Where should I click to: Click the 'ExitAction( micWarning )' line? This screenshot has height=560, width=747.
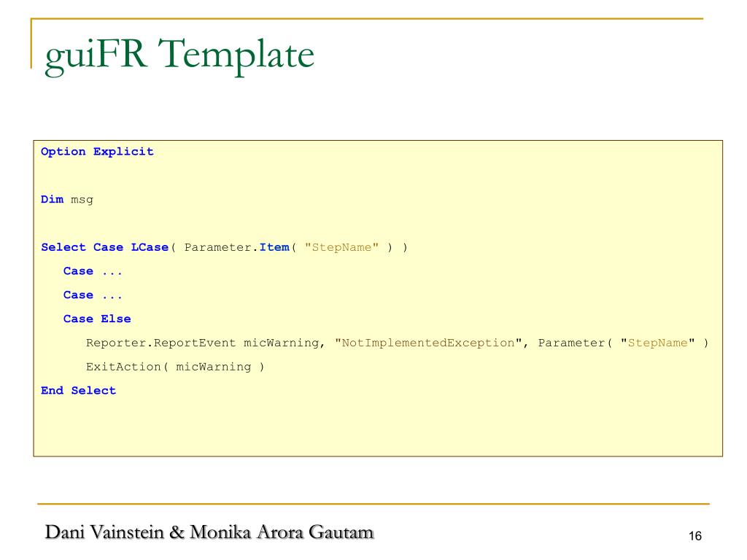175,367
